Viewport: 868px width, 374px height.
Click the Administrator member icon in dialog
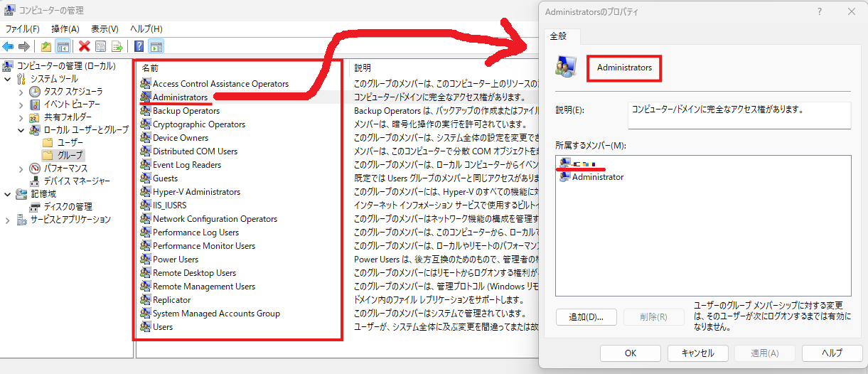tap(565, 176)
